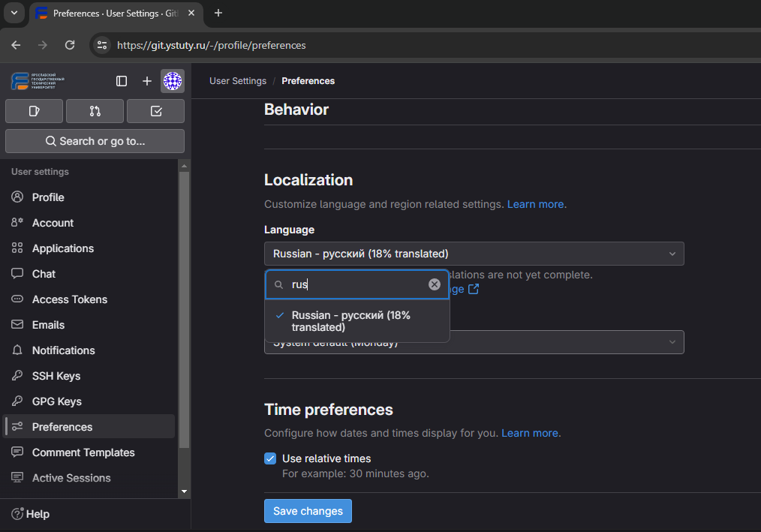This screenshot has height=532, width=761.
Task: Click the sidebar scrollbar thumb
Action: point(184,310)
